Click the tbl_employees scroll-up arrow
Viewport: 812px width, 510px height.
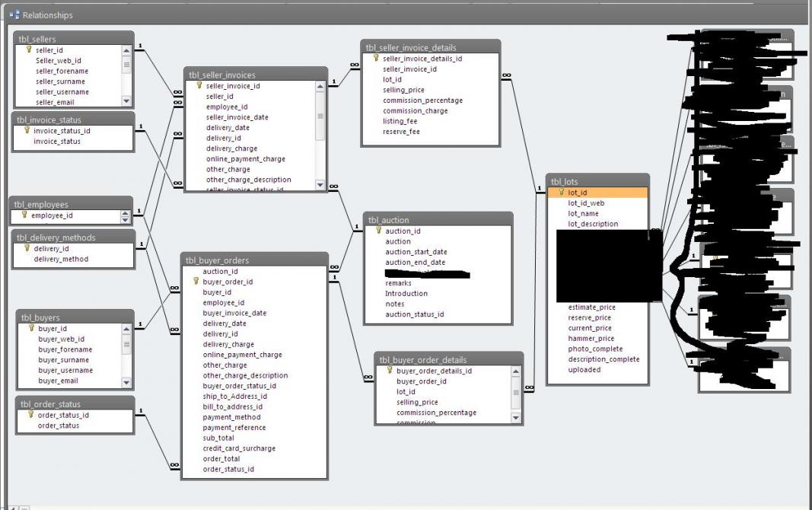[125, 213]
